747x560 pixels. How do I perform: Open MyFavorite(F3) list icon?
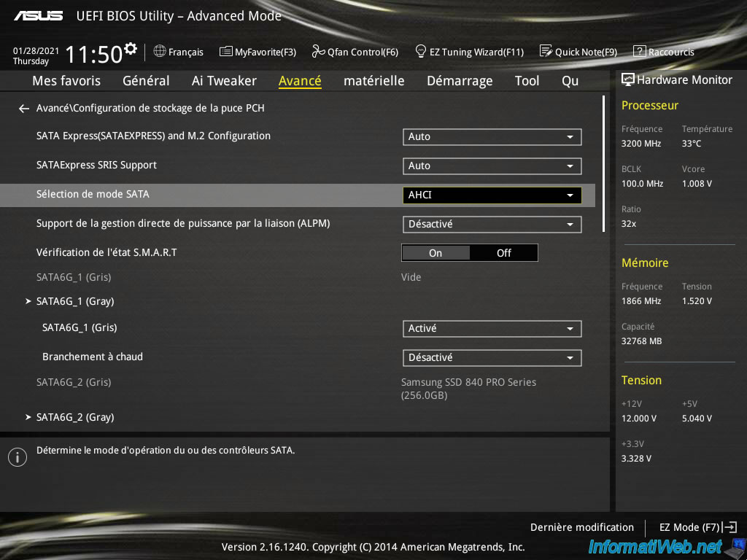(x=225, y=52)
